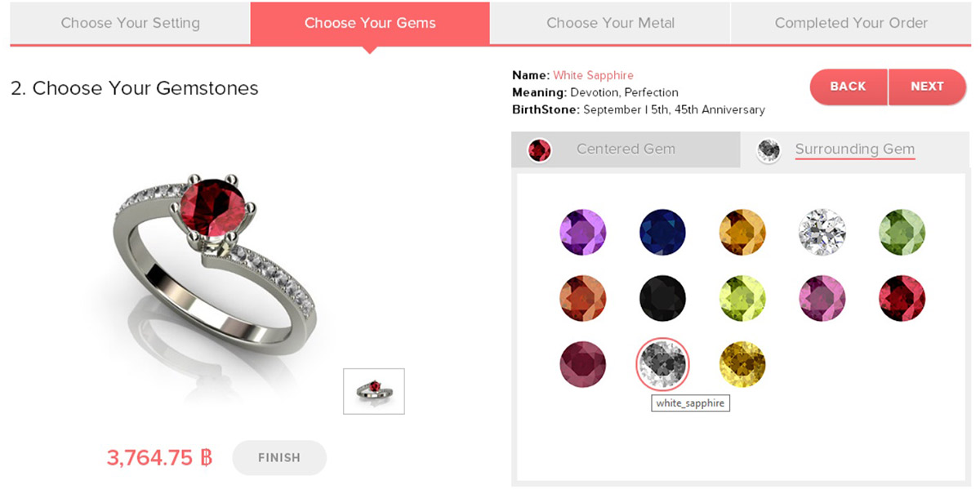Choose the dark blue sapphire gem
The height and width of the screenshot is (494, 980).
[x=662, y=232]
